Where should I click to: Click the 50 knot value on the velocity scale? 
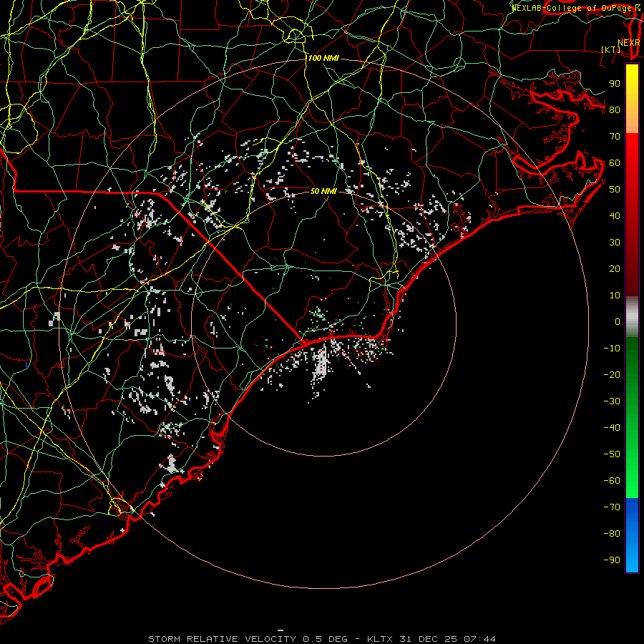pyautogui.click(x=615, y=190)
